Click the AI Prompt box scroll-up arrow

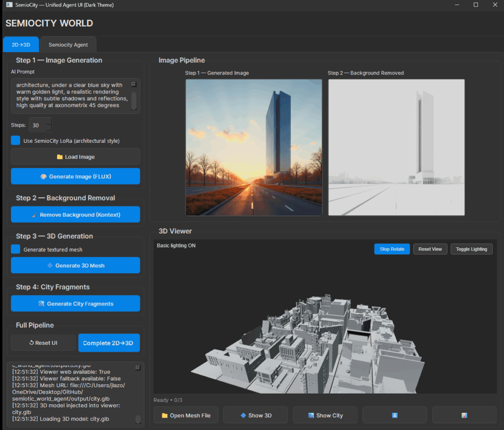pos(134,84)
